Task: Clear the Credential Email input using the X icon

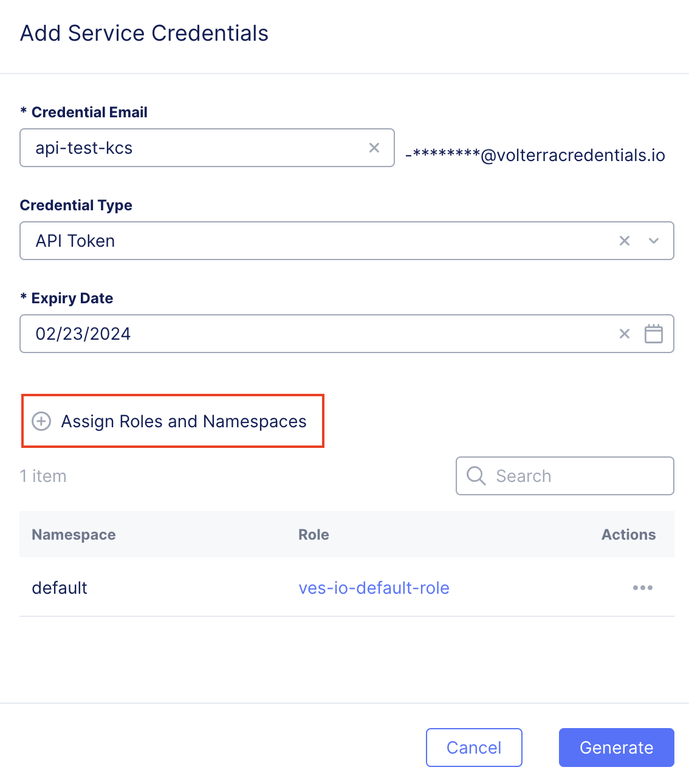Action: click(374, 148)
